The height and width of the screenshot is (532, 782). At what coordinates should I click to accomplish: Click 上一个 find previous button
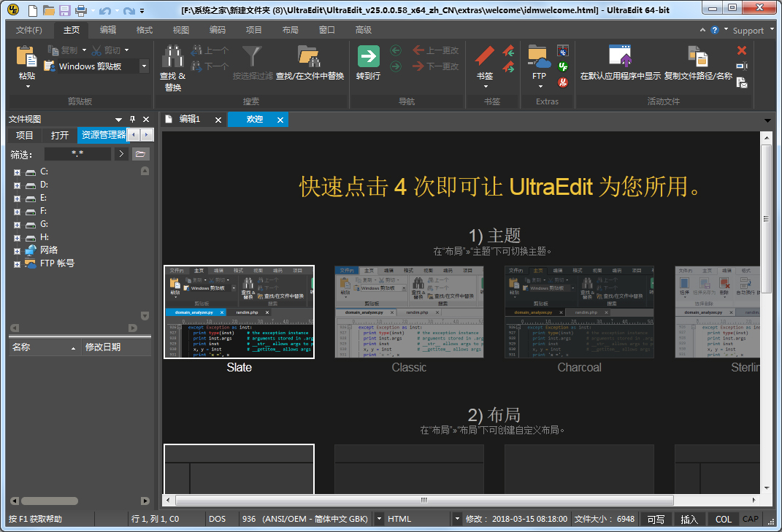coord(210,50)
